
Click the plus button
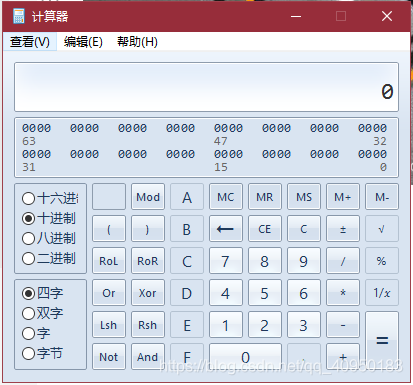coord(343,357)
